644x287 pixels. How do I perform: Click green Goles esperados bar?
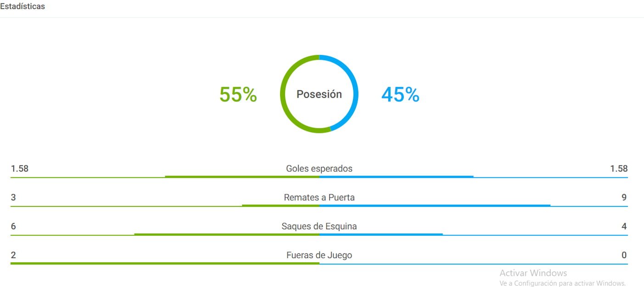point(242,177)
